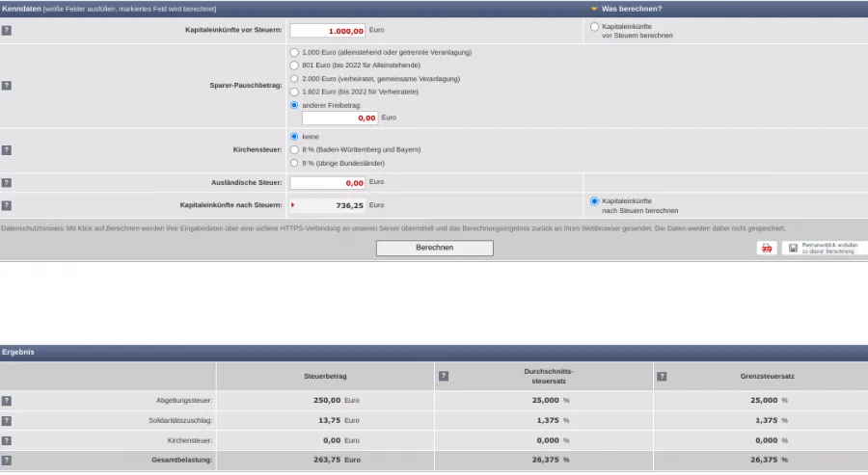Select 8 % Kirchensteuer radio button

click(294, 149)
